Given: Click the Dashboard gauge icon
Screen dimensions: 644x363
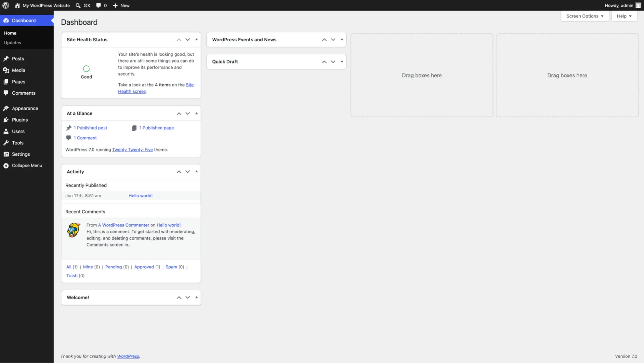Looking at the screenshot, I should coord(6,20).
